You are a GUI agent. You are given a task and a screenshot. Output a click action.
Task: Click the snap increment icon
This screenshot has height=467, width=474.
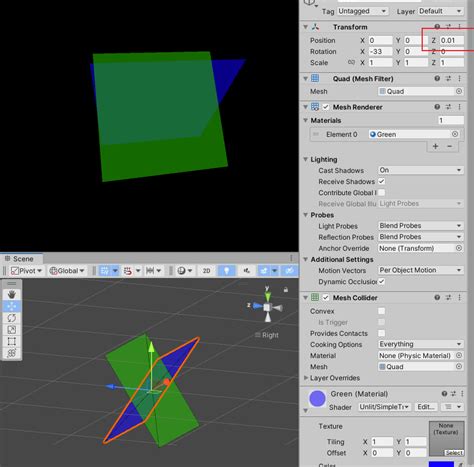pyautogui.click(x=150, y=271)
